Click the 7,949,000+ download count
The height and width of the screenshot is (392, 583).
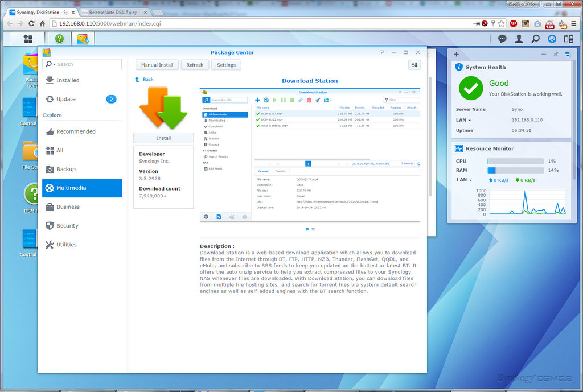(x=153, y=196)
